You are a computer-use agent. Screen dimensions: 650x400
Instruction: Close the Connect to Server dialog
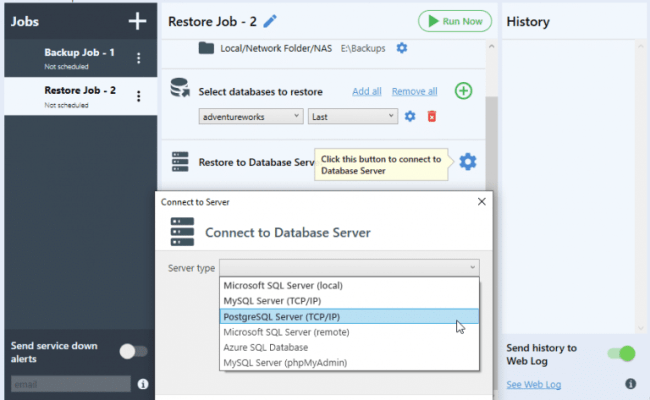(481, 201)
